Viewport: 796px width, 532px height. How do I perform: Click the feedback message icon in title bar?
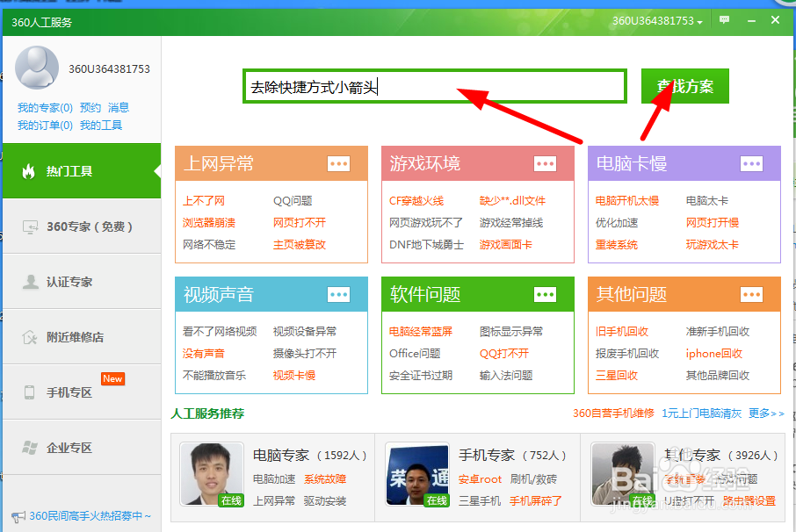tap(725, 20)
